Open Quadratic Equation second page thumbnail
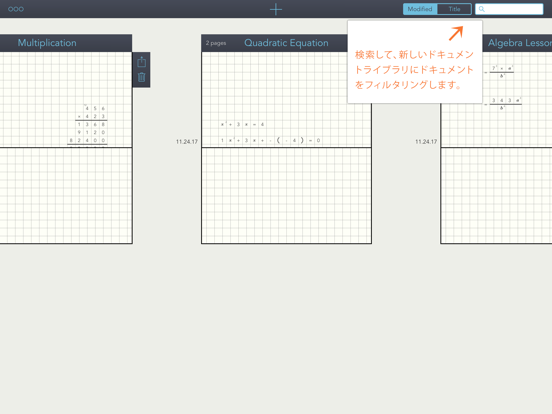This screenshot has height=414, width=552. (x=286, y=195)
